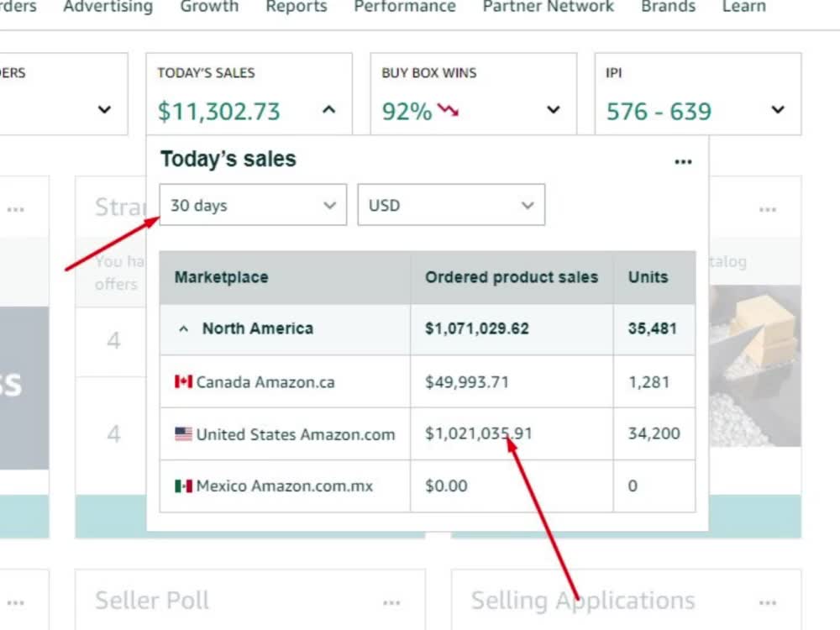Click the Seller Poll card title
This screenshot has width=840, height=630.
(152, 601)
